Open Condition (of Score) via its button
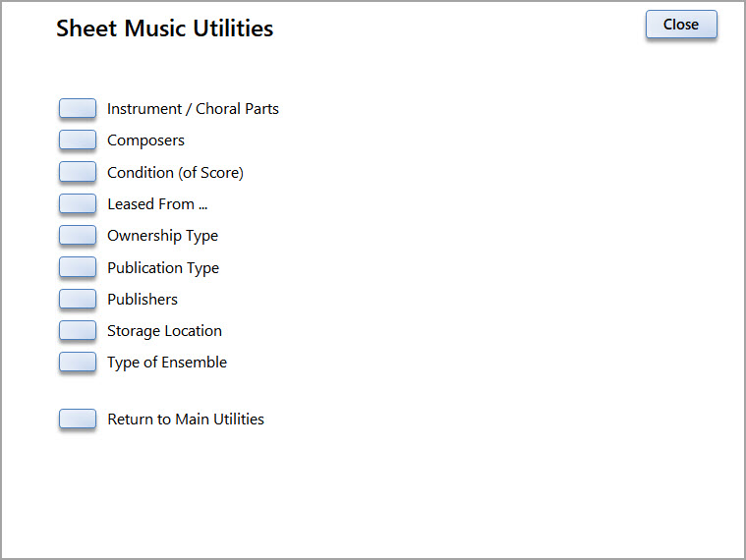The width and height of the screenshot is (746, 560). (x=78, y=172)
